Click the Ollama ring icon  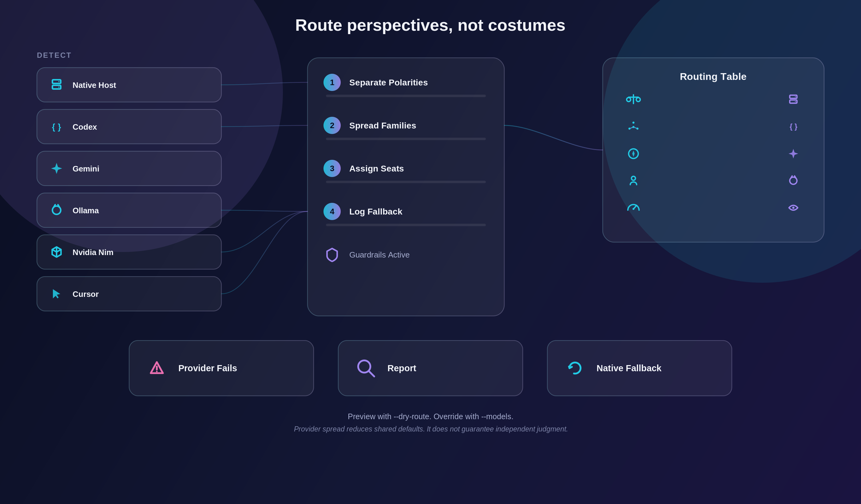tap(56, 210)
